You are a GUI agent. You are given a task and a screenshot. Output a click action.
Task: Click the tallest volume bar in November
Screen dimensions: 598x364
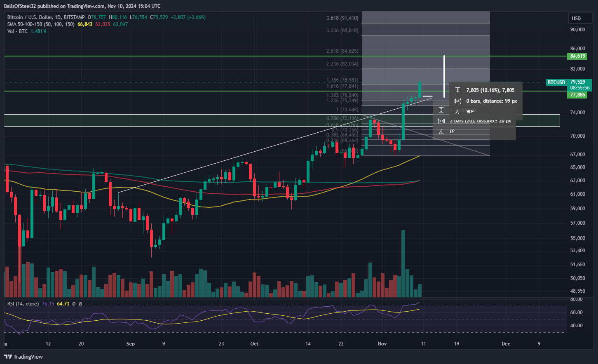click(403, 264)
